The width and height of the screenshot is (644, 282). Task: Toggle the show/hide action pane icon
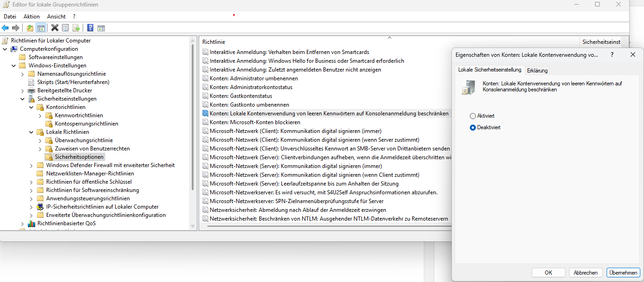click(101, 28)
